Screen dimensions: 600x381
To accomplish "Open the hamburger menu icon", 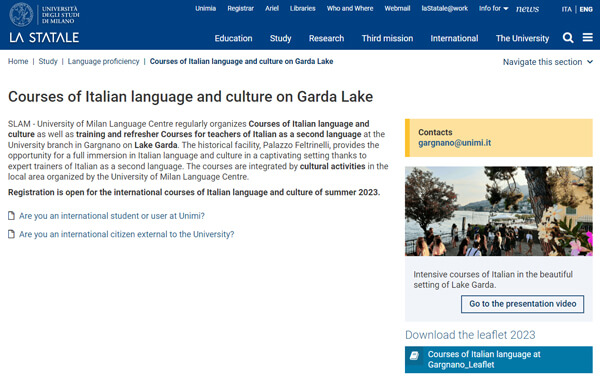I will (588, 37).
